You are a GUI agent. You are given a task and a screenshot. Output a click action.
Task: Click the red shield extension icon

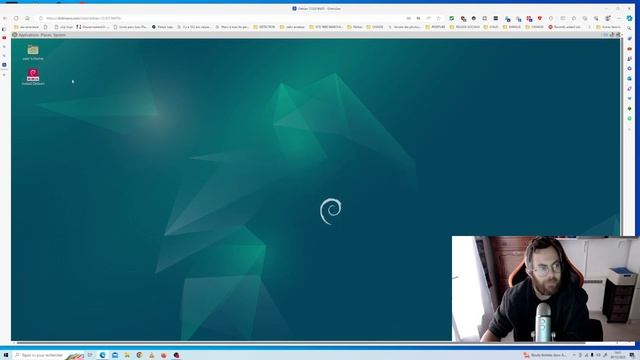(x=540, y=18)
